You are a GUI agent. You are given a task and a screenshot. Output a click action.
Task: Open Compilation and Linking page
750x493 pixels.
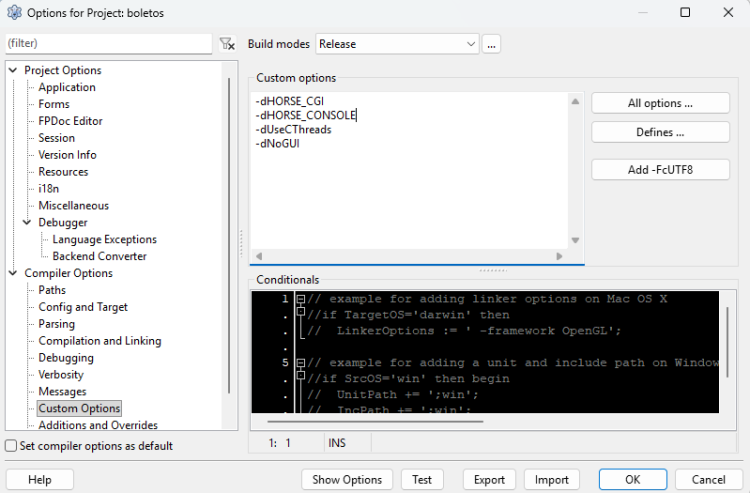coord(100,341)
